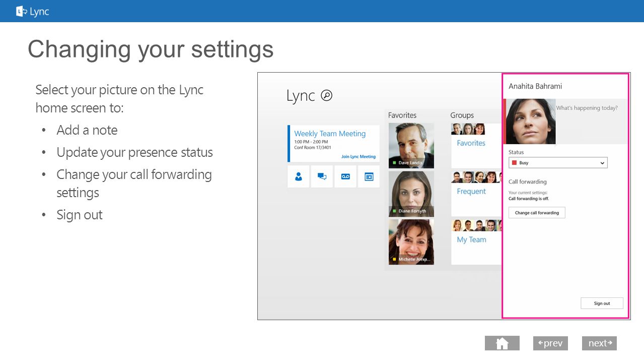Image resolution: width=644 pixels, height=363 pixels.
Task: Click the Call forwarding section heading
Action: click(527, 181)
